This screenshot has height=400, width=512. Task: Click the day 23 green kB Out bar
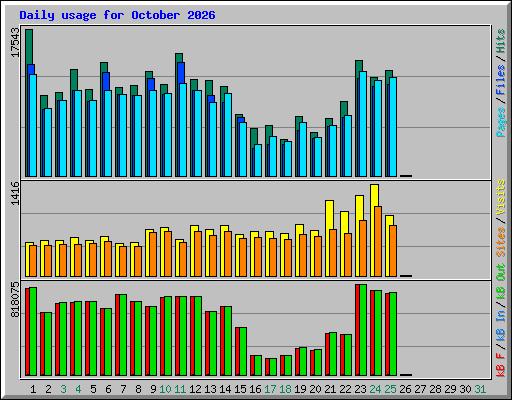tap(363, 330)
